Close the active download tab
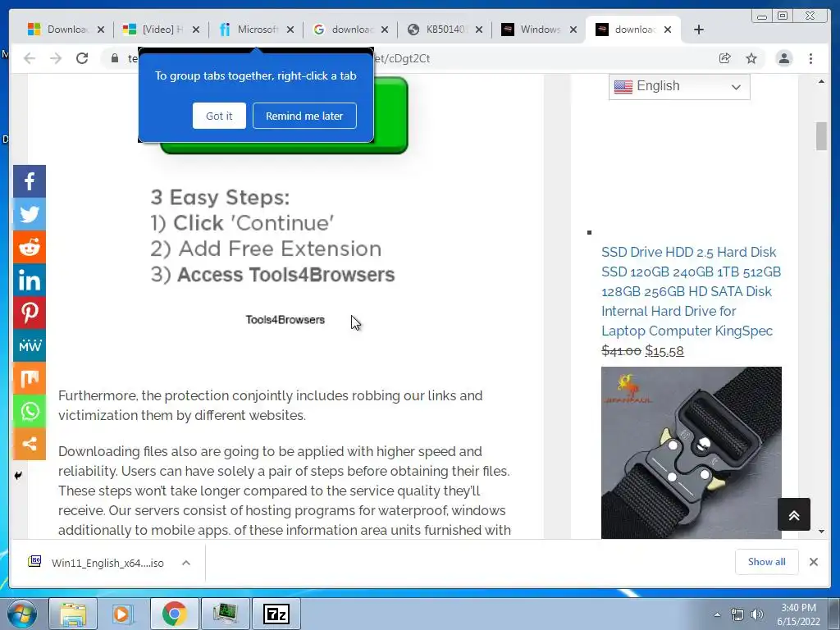This screenshot has height=630, width=840. (x=668, y=30)
